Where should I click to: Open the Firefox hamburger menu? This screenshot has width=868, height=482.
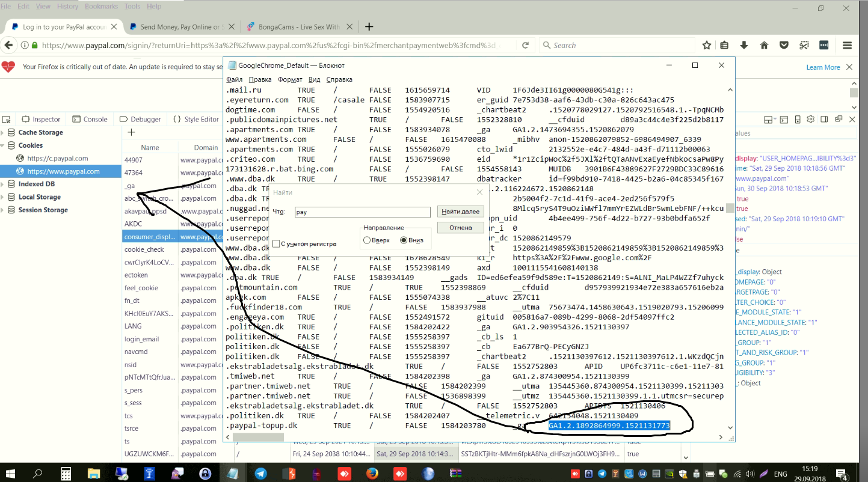847,45
